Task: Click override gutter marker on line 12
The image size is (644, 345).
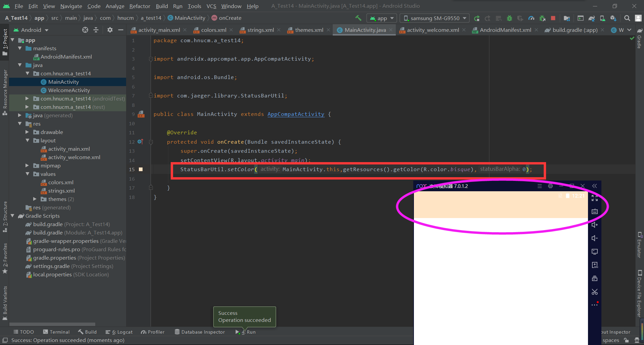Action: (x=140, y=142)
